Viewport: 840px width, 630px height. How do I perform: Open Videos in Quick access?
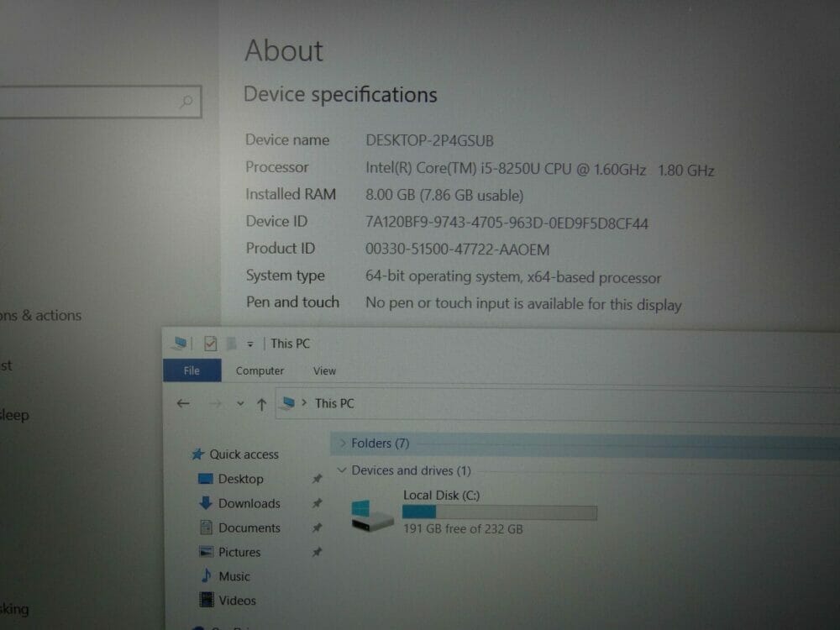coord(237,601)
